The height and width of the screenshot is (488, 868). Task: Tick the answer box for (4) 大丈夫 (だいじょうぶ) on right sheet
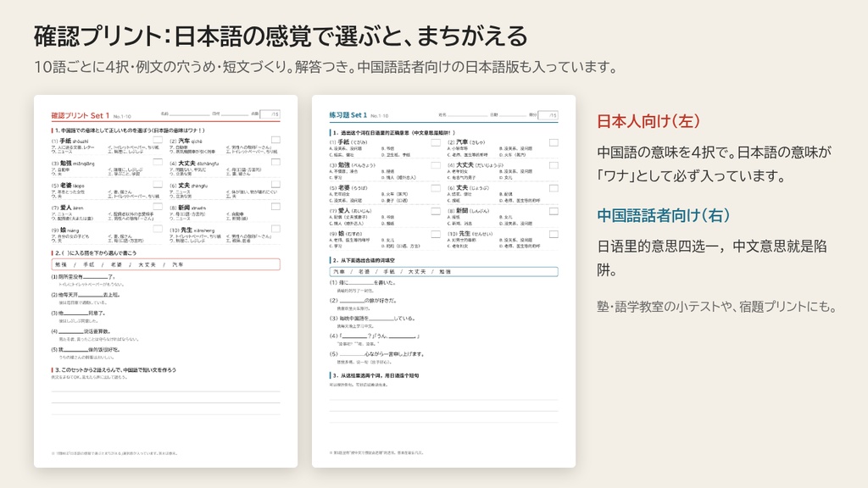pos(554,165)
